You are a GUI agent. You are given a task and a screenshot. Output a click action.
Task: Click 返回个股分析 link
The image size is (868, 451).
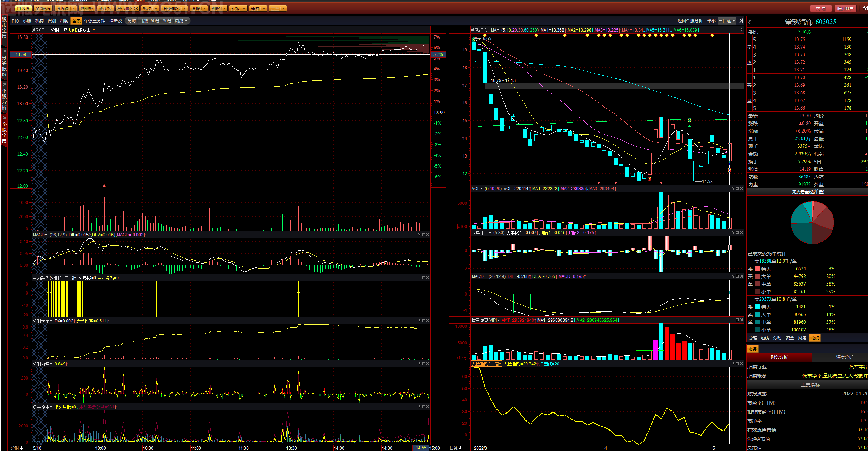coord(690,21)
